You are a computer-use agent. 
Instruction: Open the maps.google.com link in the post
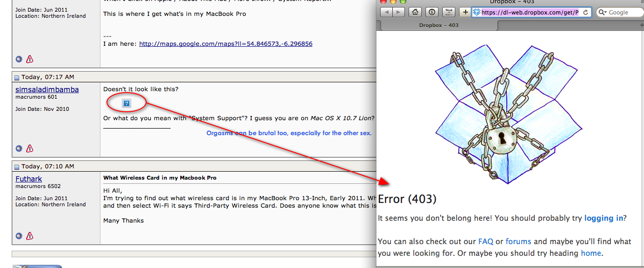(226, 44)
